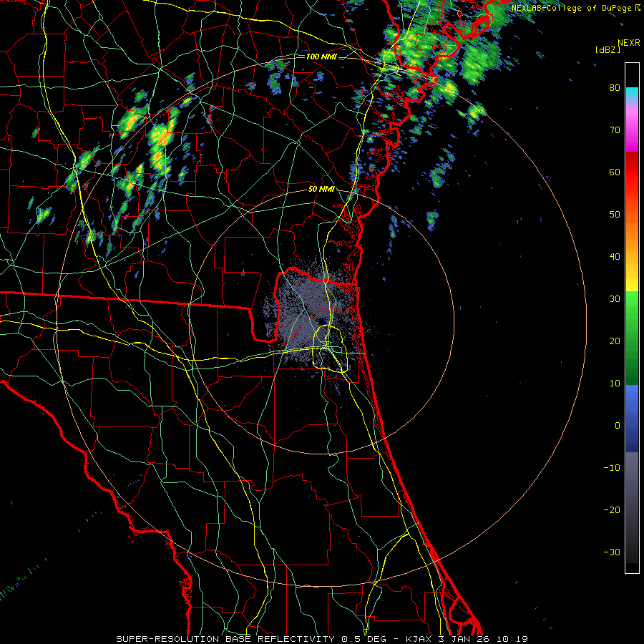The height and width of the screenshot is (644, 644).
Task: Click the 70 value on dBZ scale
Action: click(x=615, y=130)
